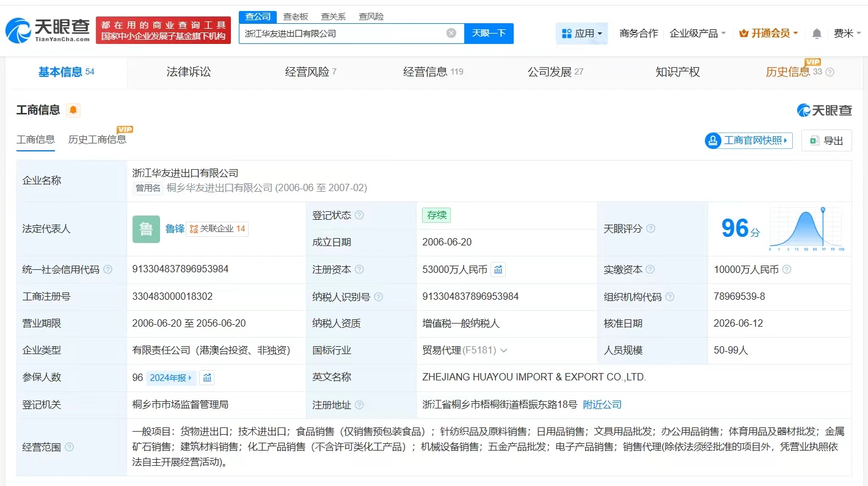Screen dimensions: 868x486
Task: Click help icon next to 天眼评分
Action: click(x=651, y=228)
